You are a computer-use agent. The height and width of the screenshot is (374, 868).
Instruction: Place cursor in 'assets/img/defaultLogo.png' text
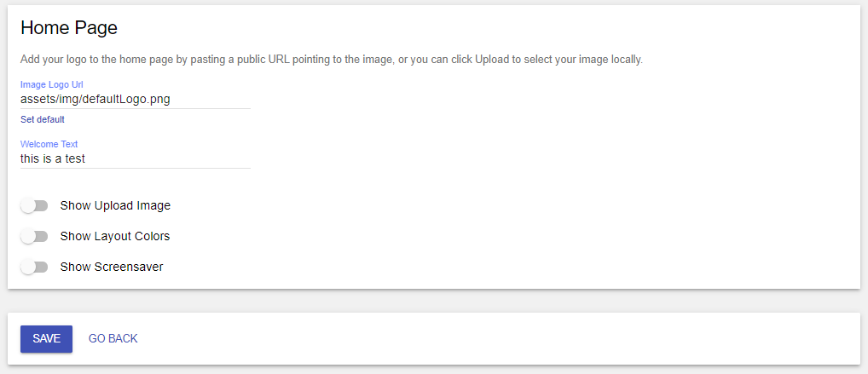pos(95,100)
